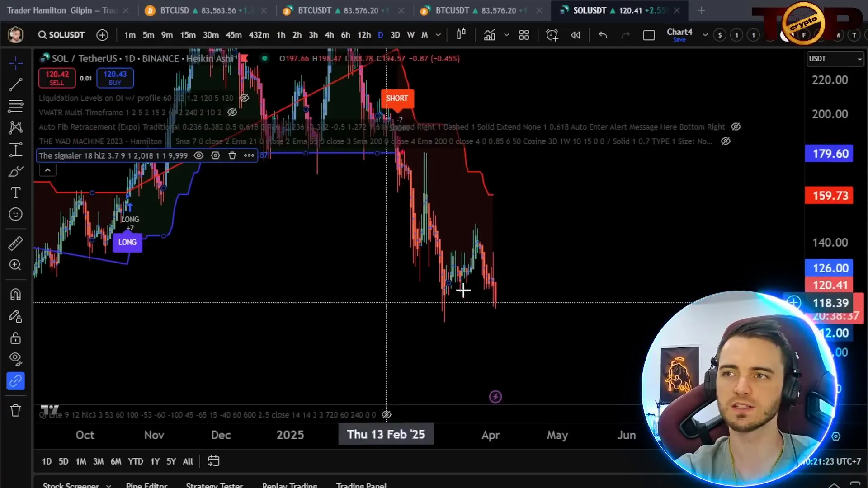The height and width of the screenshot is (488, 868).
Task: Open the SOLUSDT symbol search
Action: pos(61,35)
